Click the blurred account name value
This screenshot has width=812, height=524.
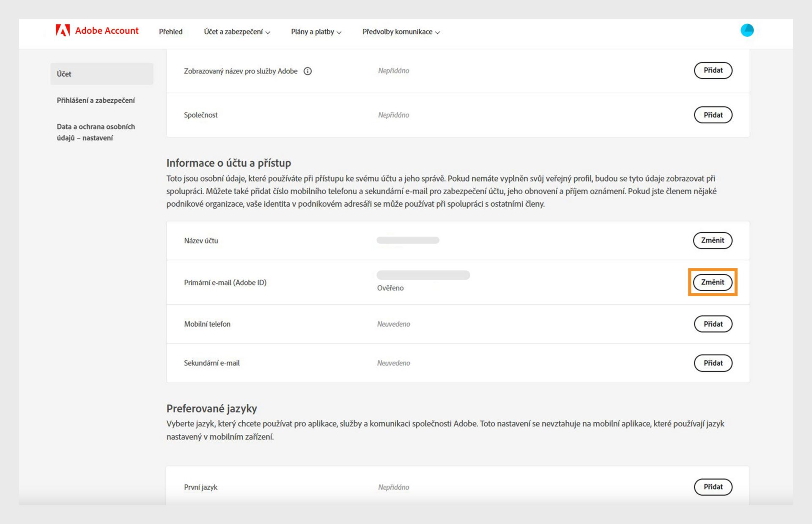408,240
